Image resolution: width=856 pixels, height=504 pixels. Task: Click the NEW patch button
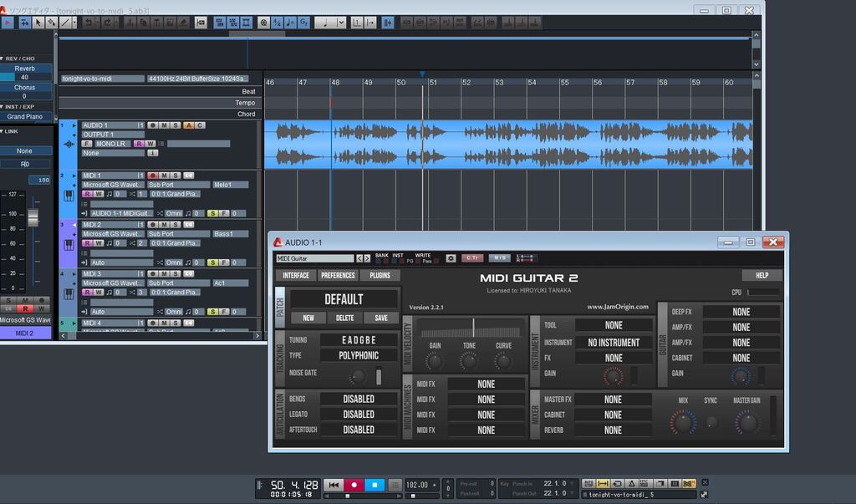tap(308, 318)
